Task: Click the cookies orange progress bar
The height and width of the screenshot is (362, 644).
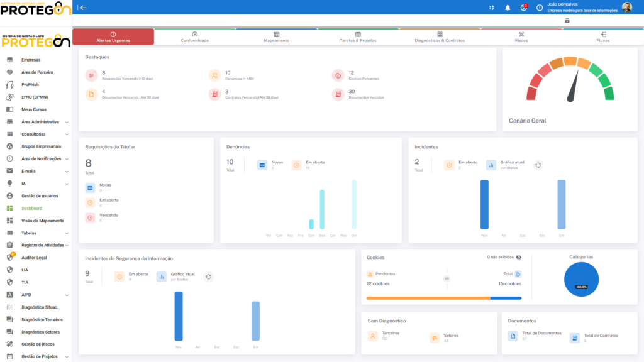Action: (428, 298)
